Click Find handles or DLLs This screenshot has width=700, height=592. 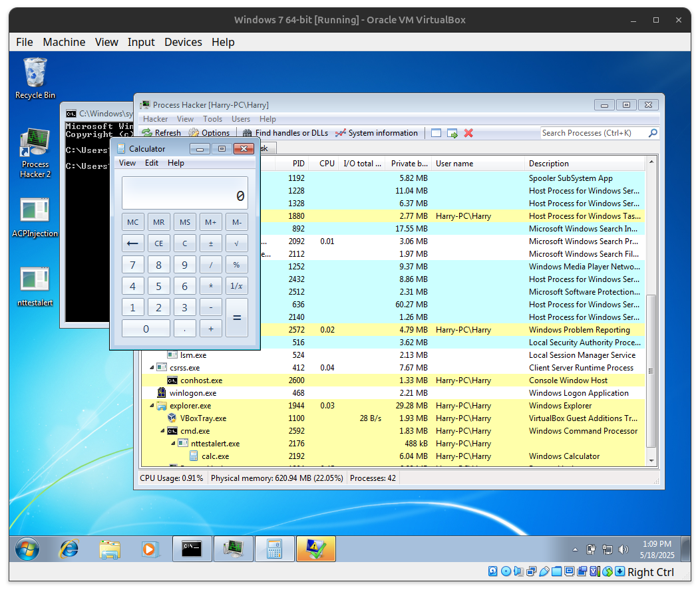click(285, 133)
